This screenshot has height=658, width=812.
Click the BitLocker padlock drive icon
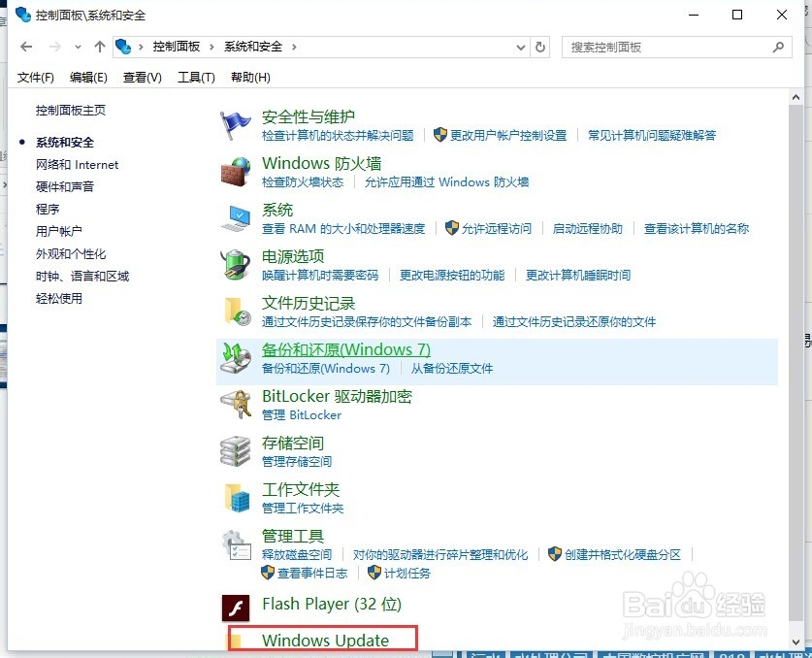coord(236,405)
